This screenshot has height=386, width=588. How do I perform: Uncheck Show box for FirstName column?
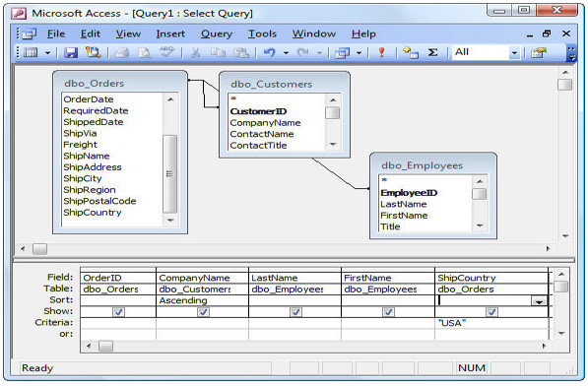pos(388,312)
